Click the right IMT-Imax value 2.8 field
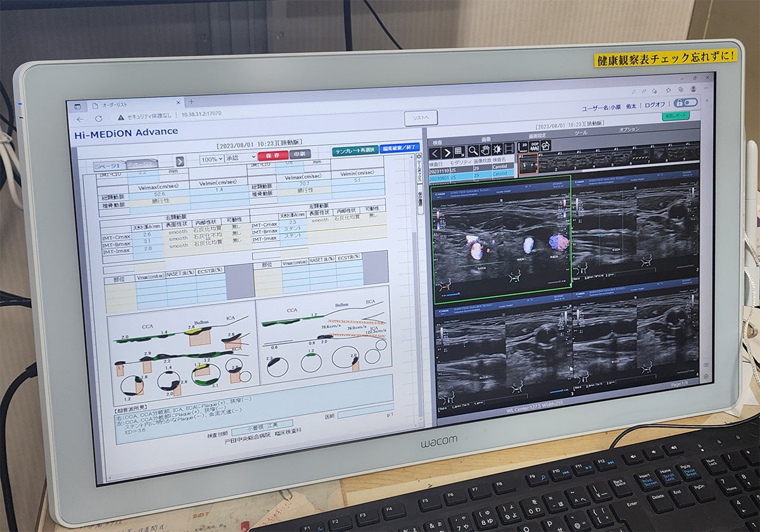This screenshot has height=532, width=760. [x=147, y=248]
